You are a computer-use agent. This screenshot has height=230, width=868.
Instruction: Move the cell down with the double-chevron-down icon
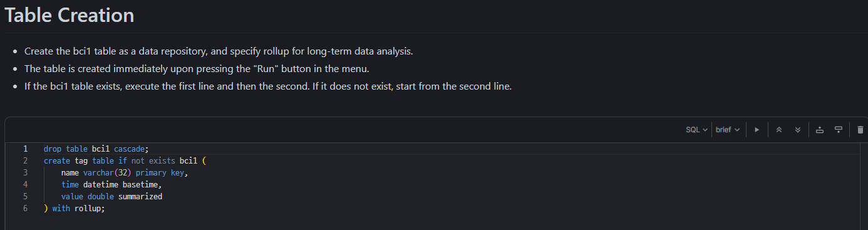(x=797, y=130)
